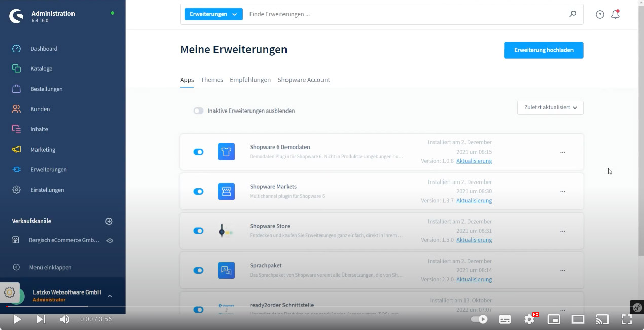
Task: Click Aktualisierung link for Shopware Store
Action: pos(474,240)
